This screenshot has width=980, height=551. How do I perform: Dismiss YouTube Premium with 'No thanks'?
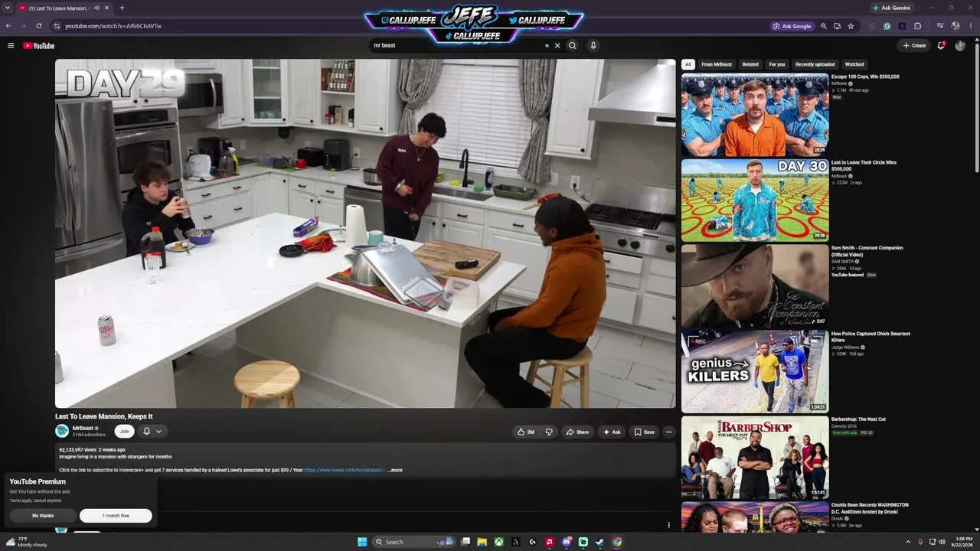43,516
